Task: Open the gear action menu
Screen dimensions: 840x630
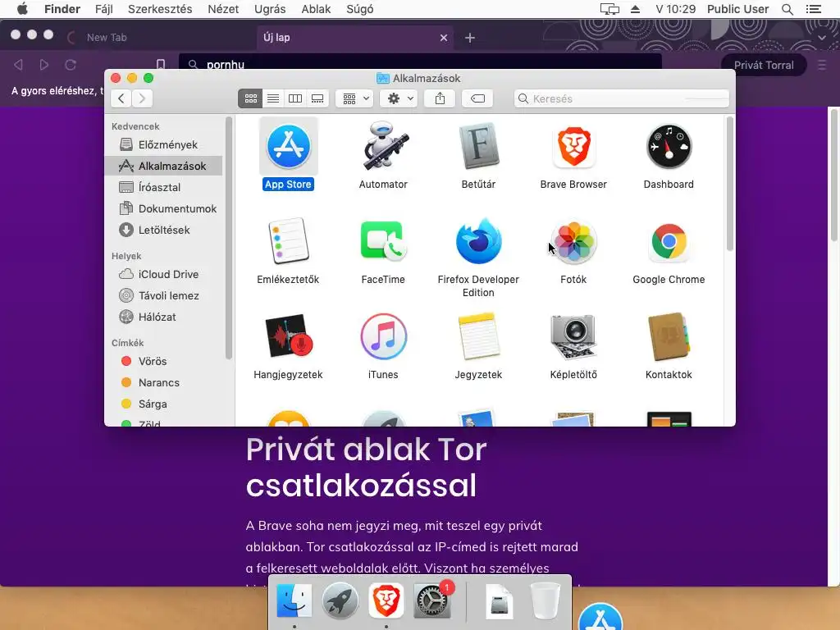Action: point(399,98)
